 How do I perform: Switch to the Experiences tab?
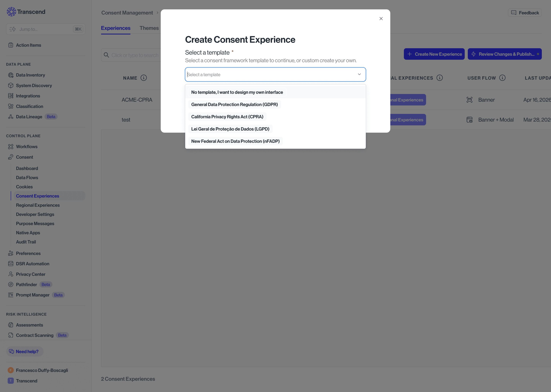tap(116, 28)
